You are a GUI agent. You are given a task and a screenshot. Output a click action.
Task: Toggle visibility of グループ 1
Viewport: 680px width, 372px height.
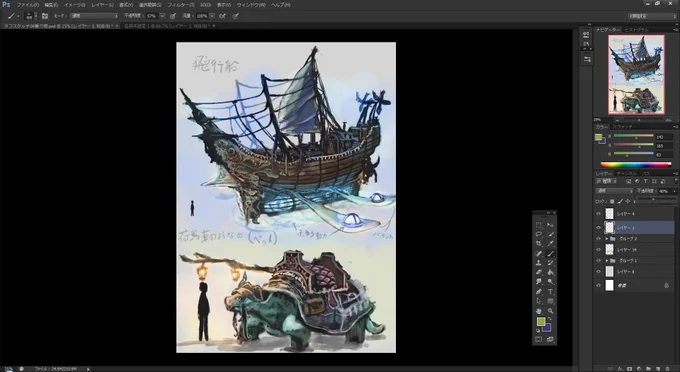598,261
